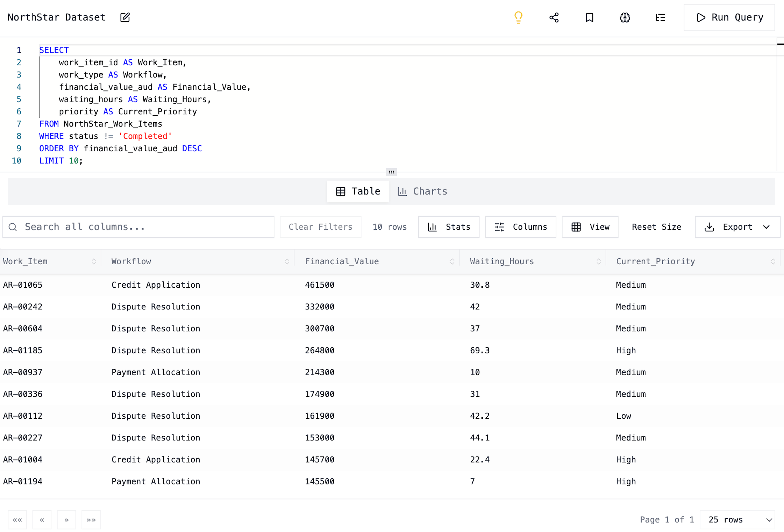Image resolution: width=784 pixels, height=532 pixels.
Task: Select cell AR-01185
Action: coord(23,350)
